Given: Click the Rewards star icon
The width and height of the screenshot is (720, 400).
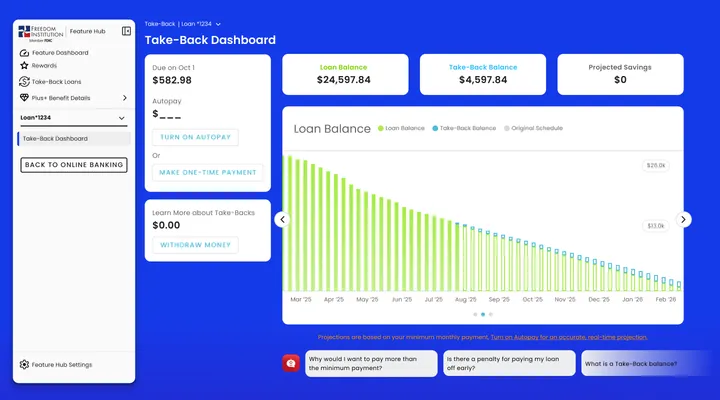Looking at the screenshot, I should pos(24,66).
